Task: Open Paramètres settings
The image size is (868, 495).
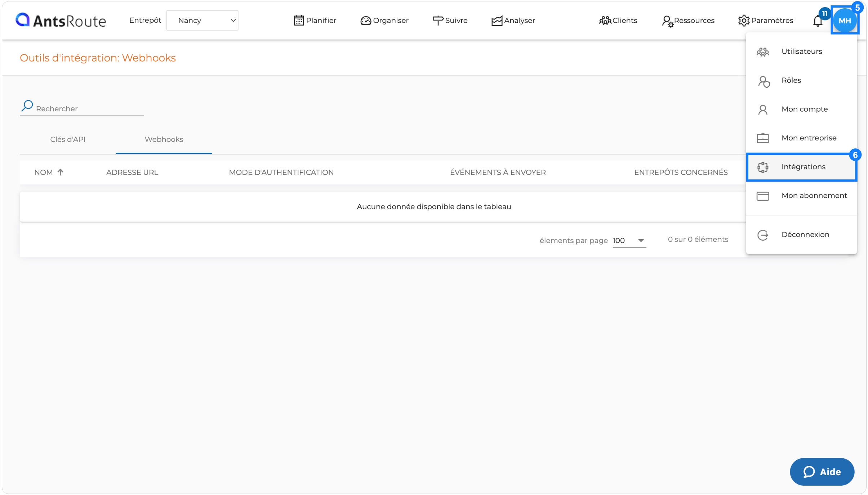Action: [x=766, y=21]
